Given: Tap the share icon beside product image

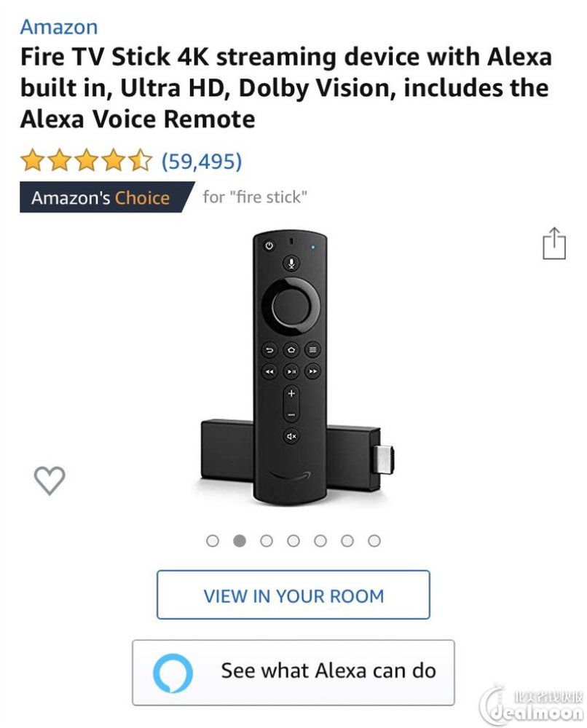Looking at the screenshot, I should click(554, 243).
